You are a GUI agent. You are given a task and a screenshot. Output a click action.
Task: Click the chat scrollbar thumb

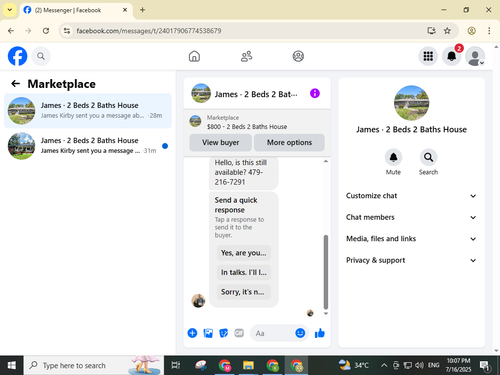pos(326,272)
